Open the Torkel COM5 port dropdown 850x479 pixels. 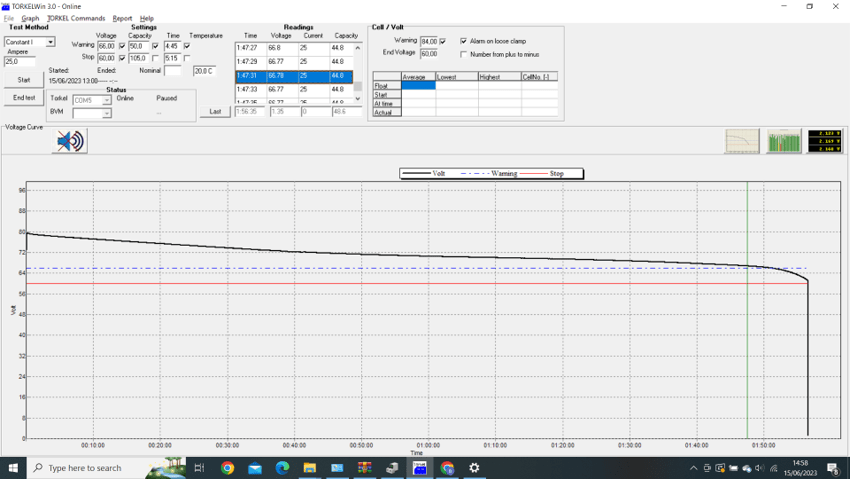(x=107, y=100)
